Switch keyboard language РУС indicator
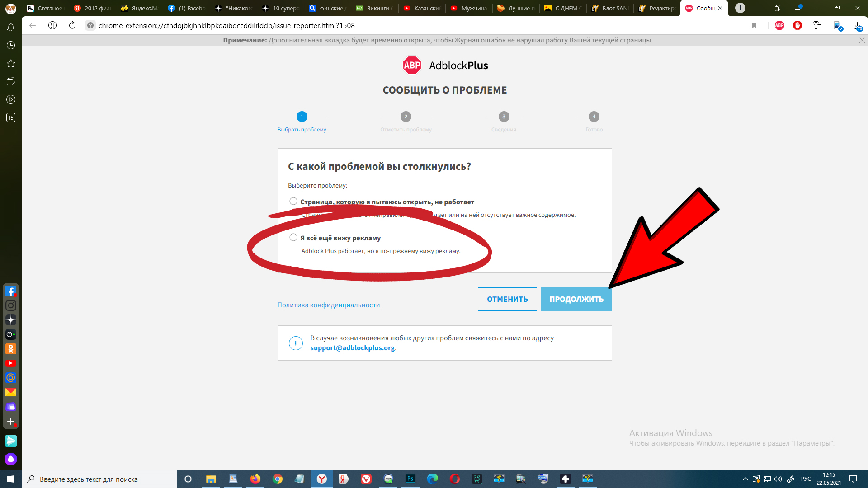 [x=806, y=479]
